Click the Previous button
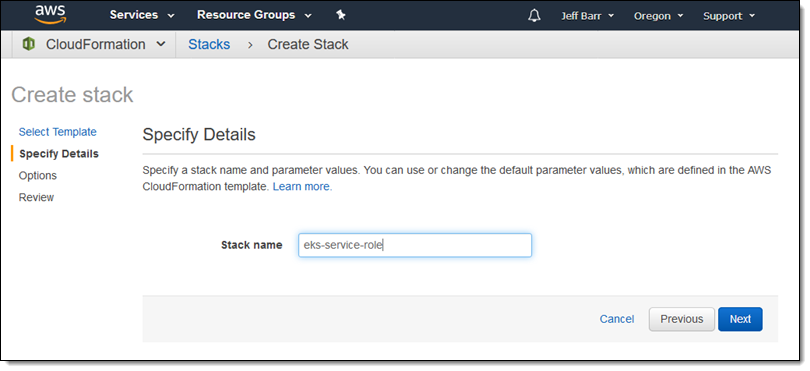The height and width of the screenshot is (371, 810). (682, 319)
